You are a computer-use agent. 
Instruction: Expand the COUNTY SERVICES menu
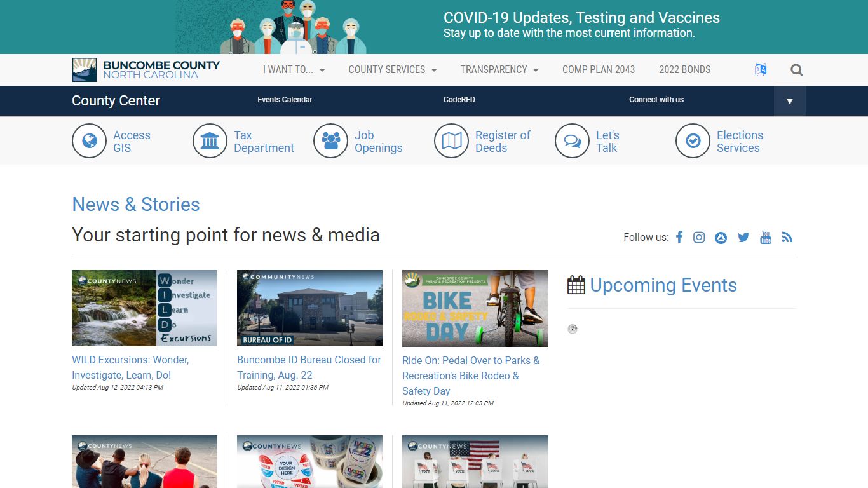click(393, 70)
